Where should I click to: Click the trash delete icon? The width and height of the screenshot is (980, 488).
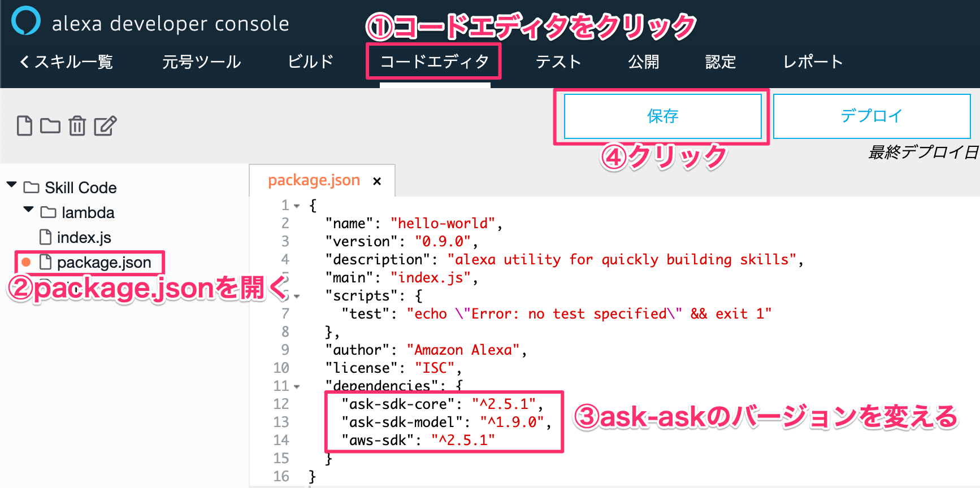pos(77,125)
